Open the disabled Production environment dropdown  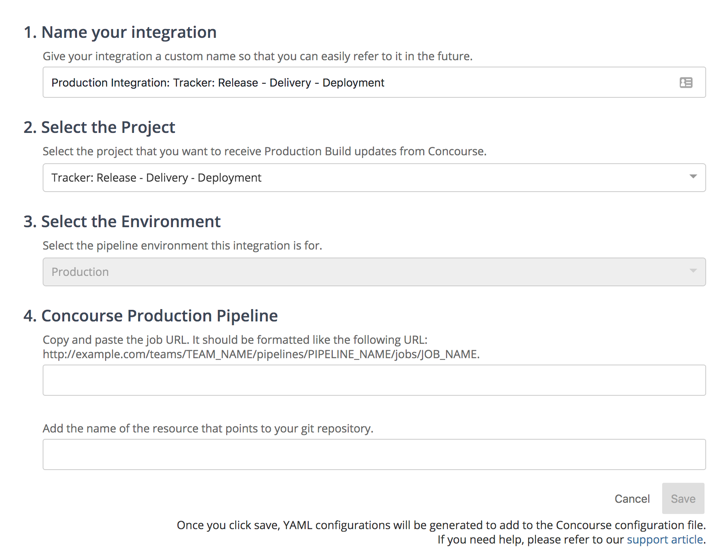click(x=360, y=272)
